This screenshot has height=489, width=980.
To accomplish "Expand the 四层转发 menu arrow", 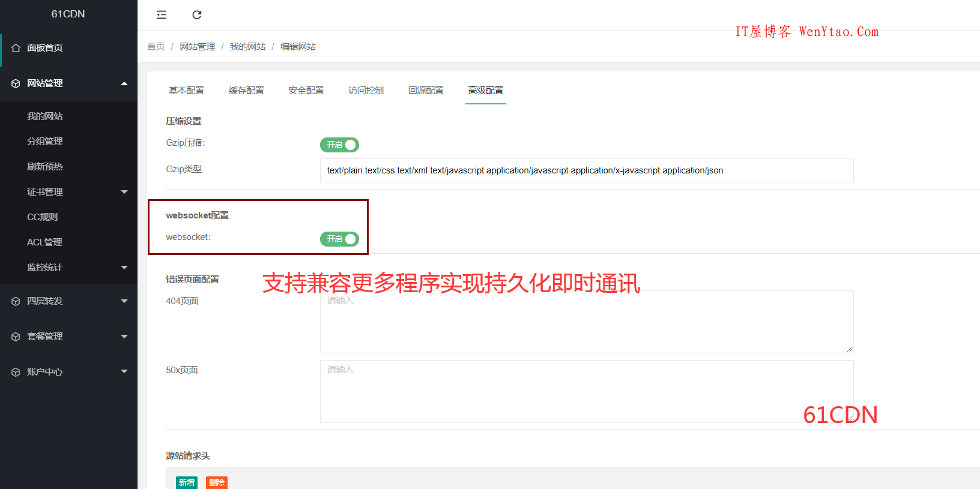I will point(124,301).
